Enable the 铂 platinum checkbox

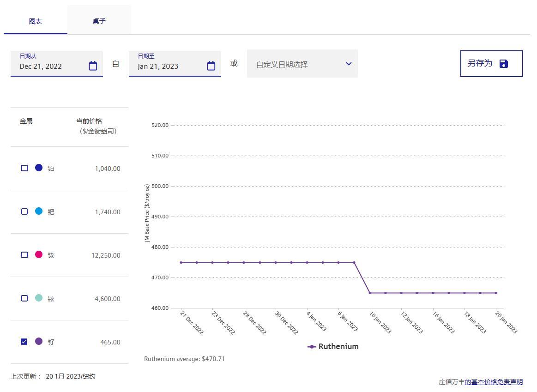pyautogui.click(x=24, y=168)
